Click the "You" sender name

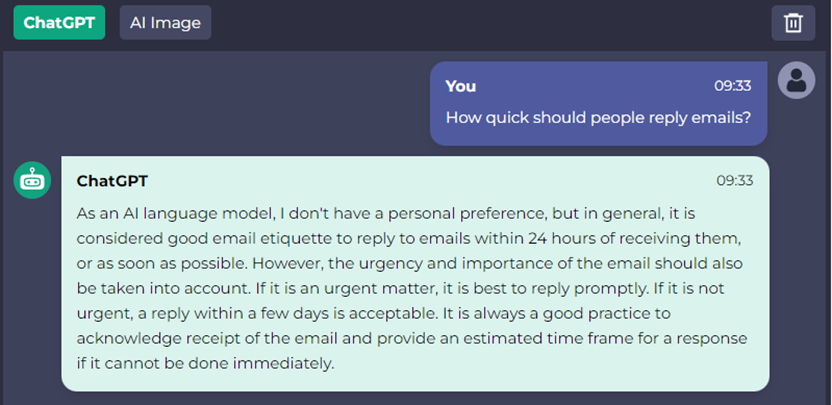461,86
